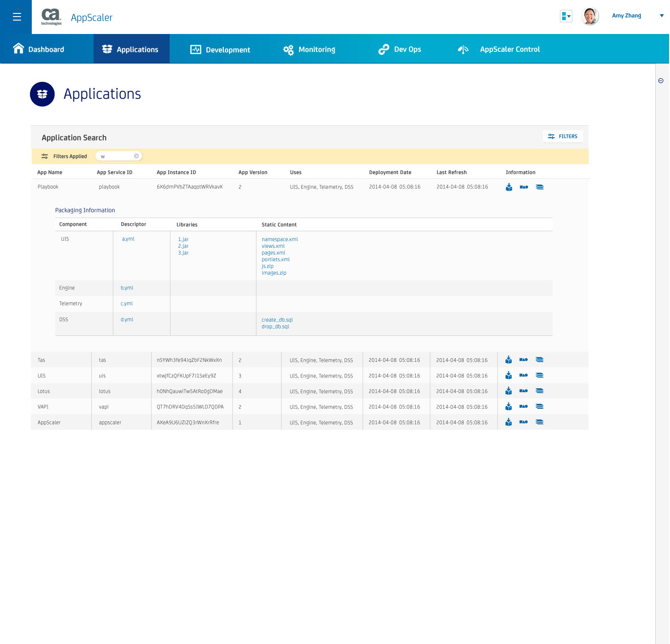
Task: Open the namespace.xml static content link
Action: (x=280, y=239)
